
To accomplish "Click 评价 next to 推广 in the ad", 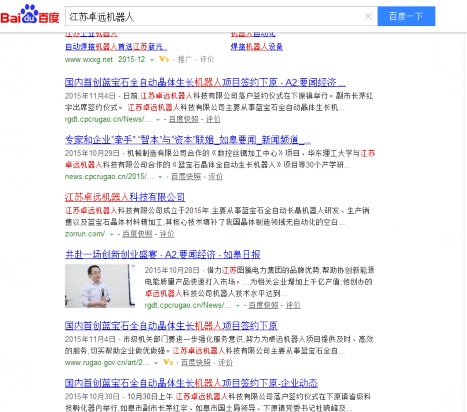I will tap(207, 59).
